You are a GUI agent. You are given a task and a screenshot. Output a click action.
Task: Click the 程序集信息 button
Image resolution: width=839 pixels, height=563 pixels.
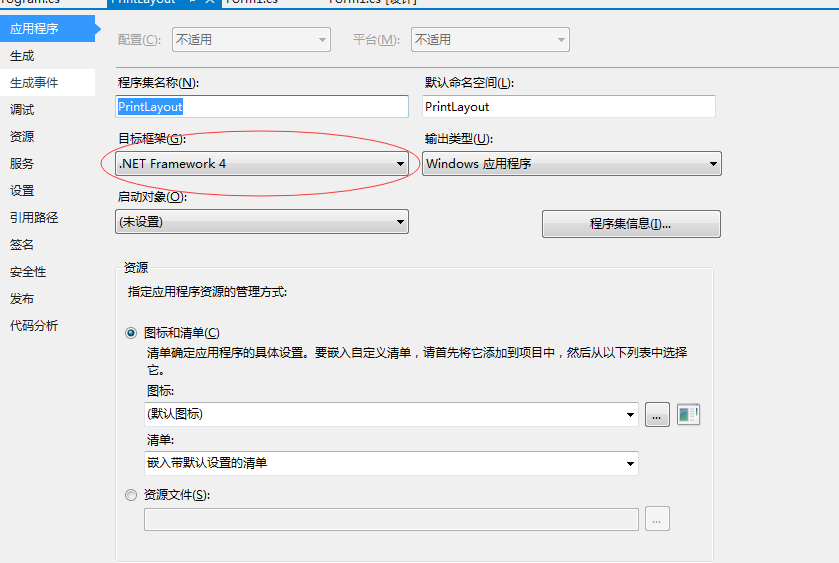point(631,224)
